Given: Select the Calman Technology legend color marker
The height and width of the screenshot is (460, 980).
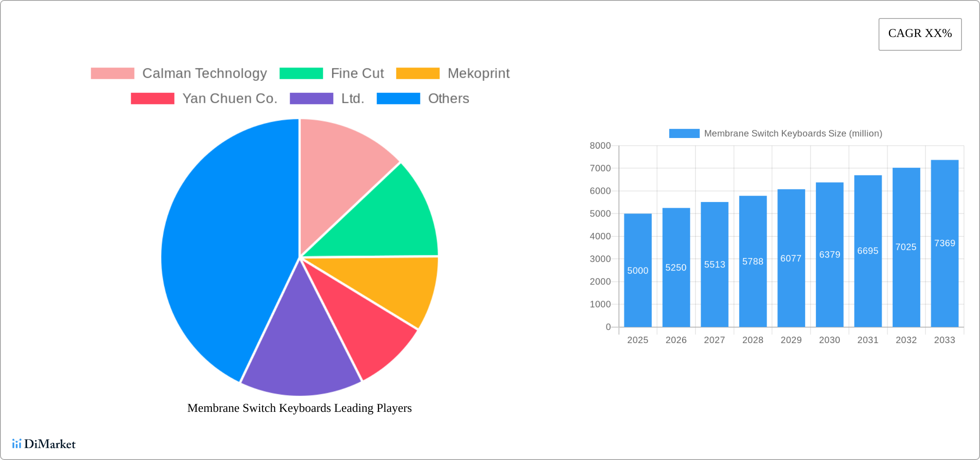Looking at the screenshot, I should [113, 73].
